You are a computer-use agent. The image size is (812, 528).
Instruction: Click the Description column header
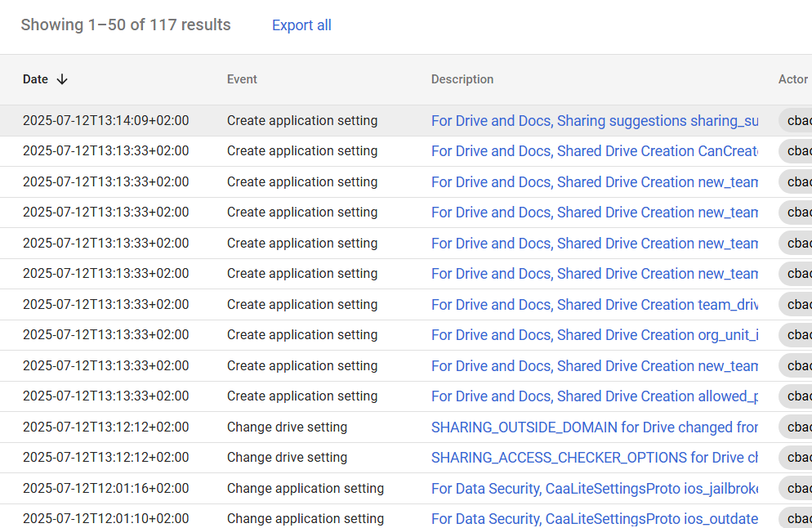[462, 78]
